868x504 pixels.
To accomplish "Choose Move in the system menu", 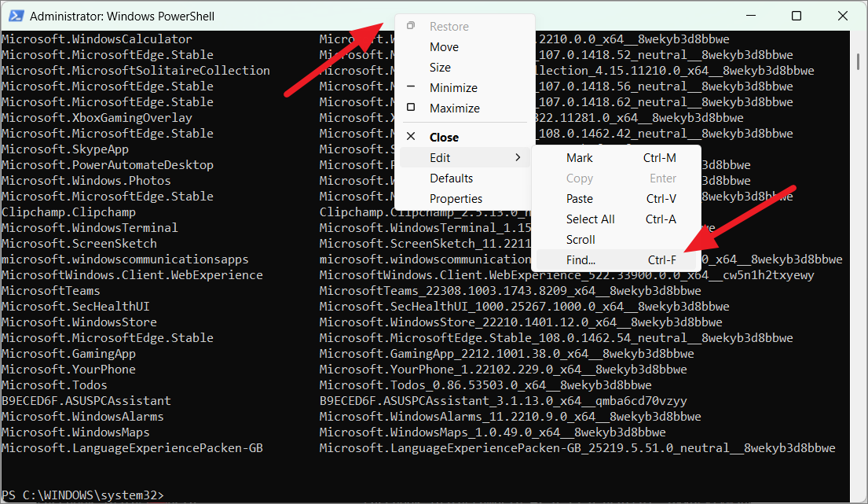I will [x=465, y=47].
